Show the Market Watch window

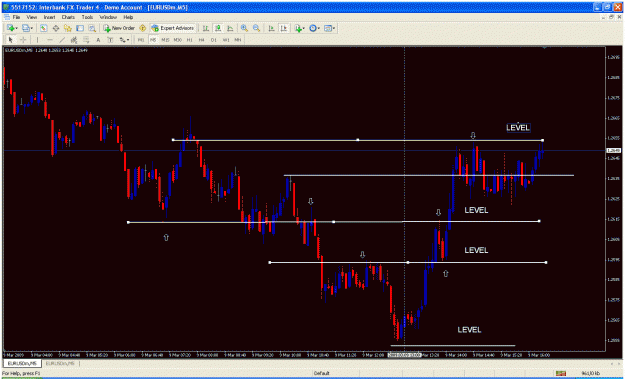point(43,28)
